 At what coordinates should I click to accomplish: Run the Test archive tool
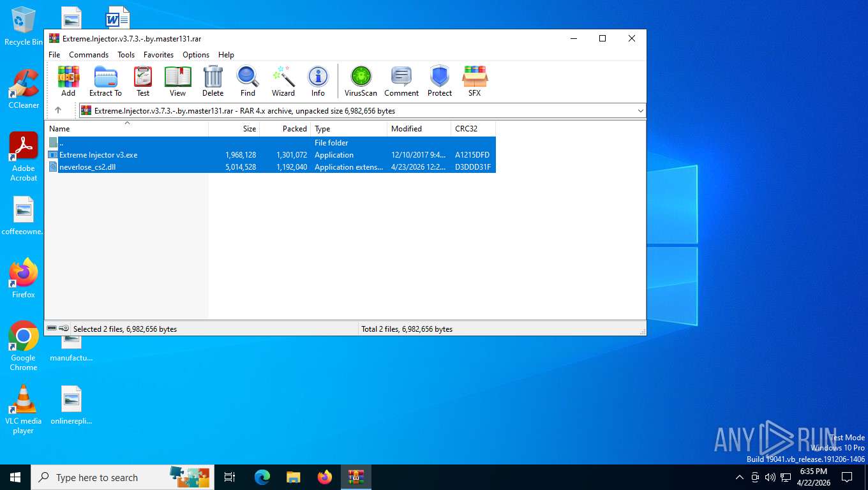143,81
